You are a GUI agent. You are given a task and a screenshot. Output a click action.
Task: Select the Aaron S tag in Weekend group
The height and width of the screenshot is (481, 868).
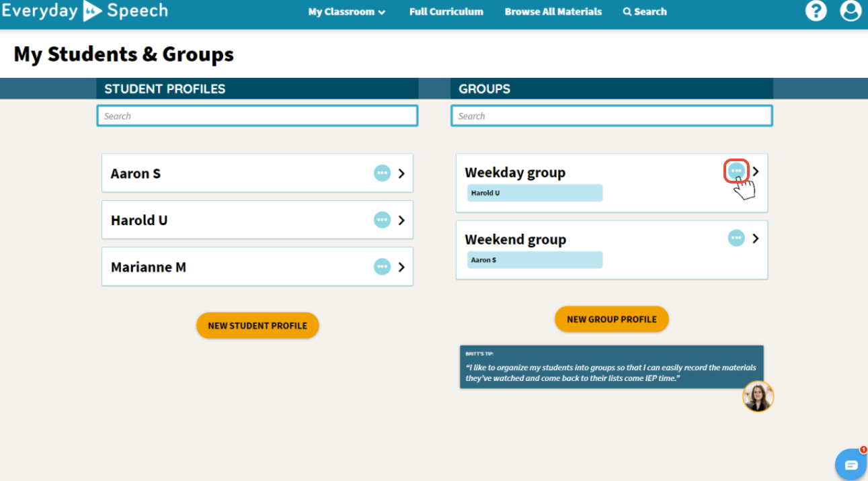[x=535, y=260]
